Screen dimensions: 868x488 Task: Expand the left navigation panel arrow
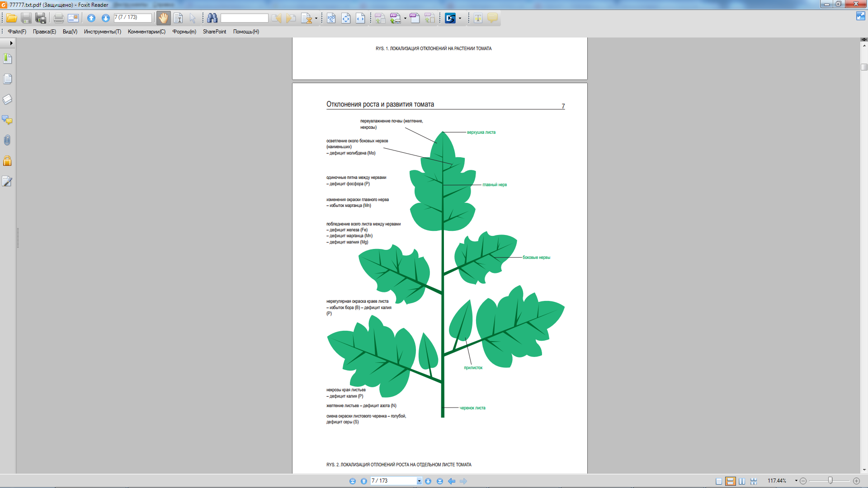click(x=11, y=43)
